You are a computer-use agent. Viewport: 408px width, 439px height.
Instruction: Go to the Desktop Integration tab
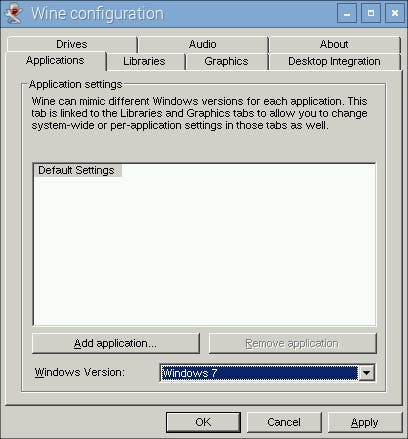[334, 61]
